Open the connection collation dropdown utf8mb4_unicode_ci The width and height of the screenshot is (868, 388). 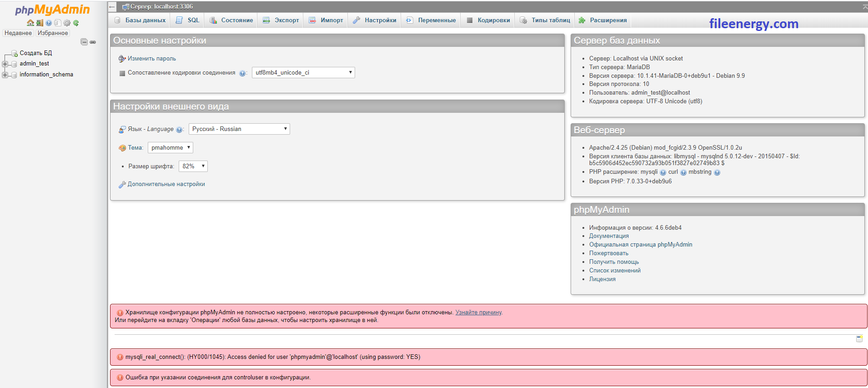(303, 73)
